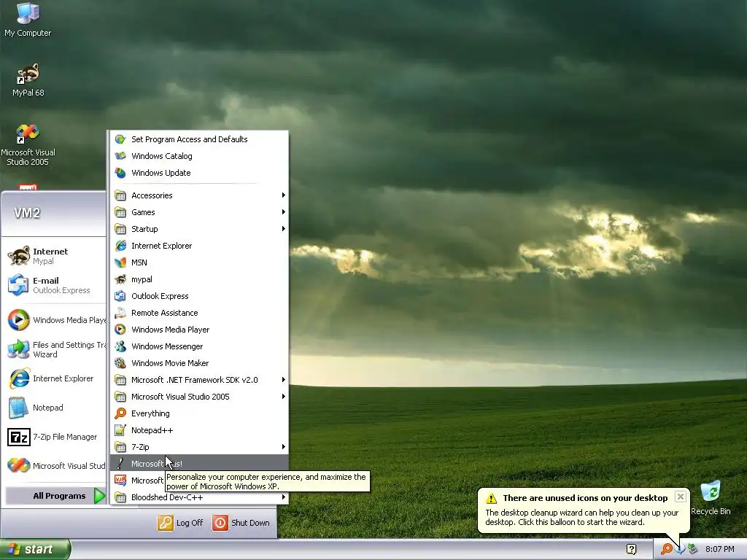Close the unused icons balloon notification

(681, 497)
